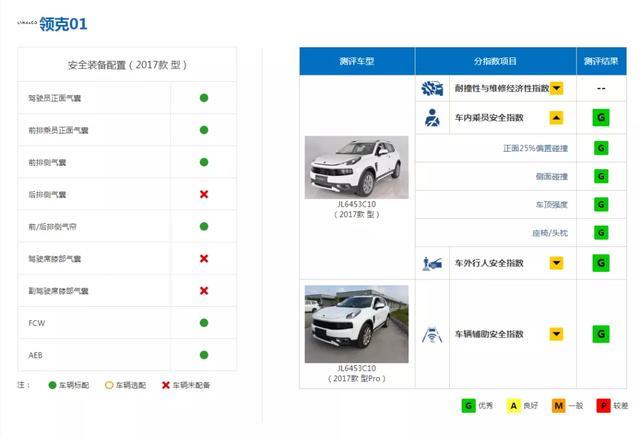Click the 正面25%偏置碰撞 label
Image resolution: width=640 pixels, height=437 pixels.
click(x=536, y=148)
